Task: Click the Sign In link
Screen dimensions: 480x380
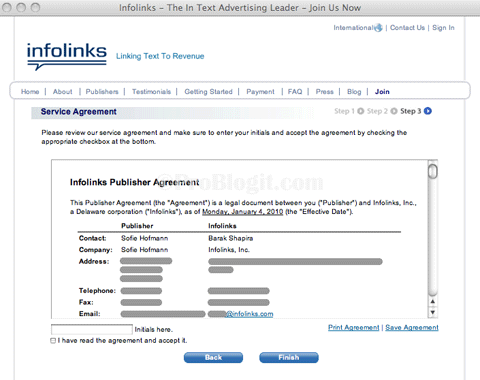Action: coord(443,28)
